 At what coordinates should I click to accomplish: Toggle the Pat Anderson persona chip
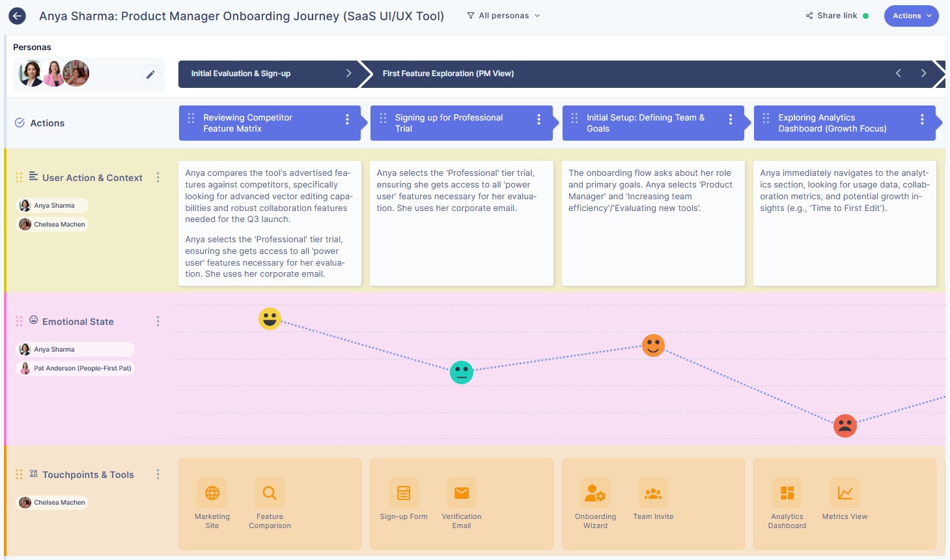75,369
